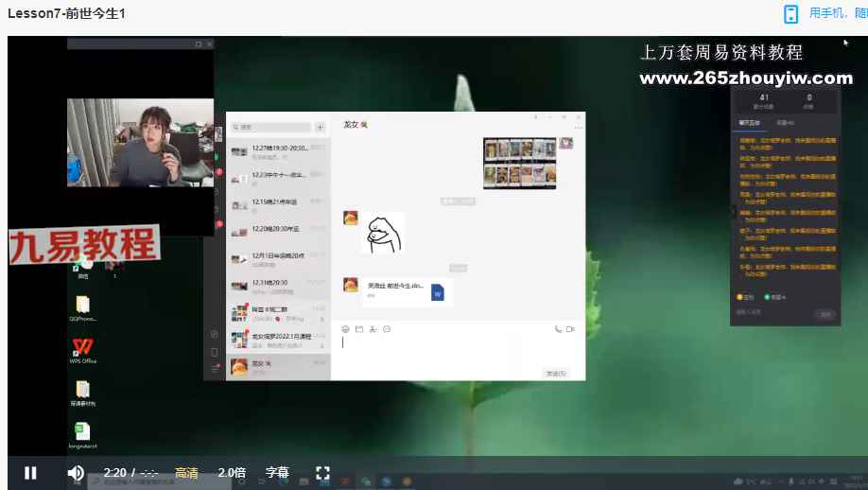Open chat starting with 12.23中午
The width and height of the screenshot is (868, 490).
coord(278,178)
